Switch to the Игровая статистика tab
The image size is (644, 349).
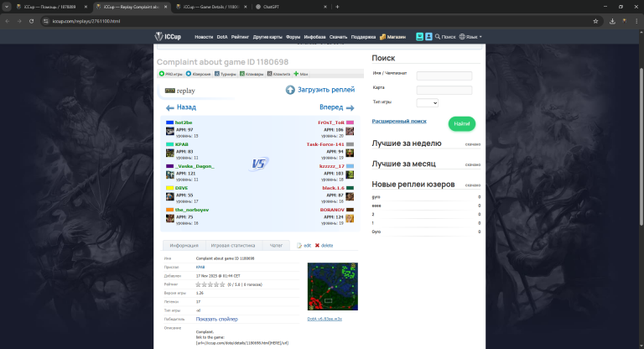point(233,246)
